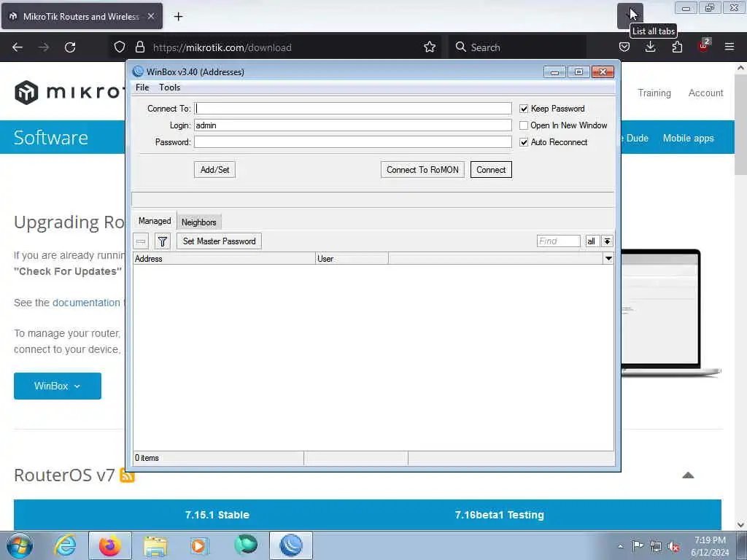The image size is (747, 560).
Task: Open the Training website link
Action: (x=654, y=93)
